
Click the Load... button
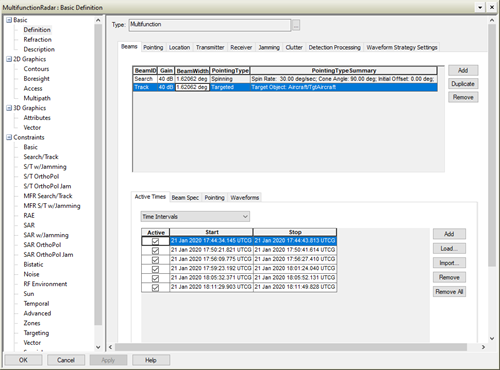pos(449,248)
